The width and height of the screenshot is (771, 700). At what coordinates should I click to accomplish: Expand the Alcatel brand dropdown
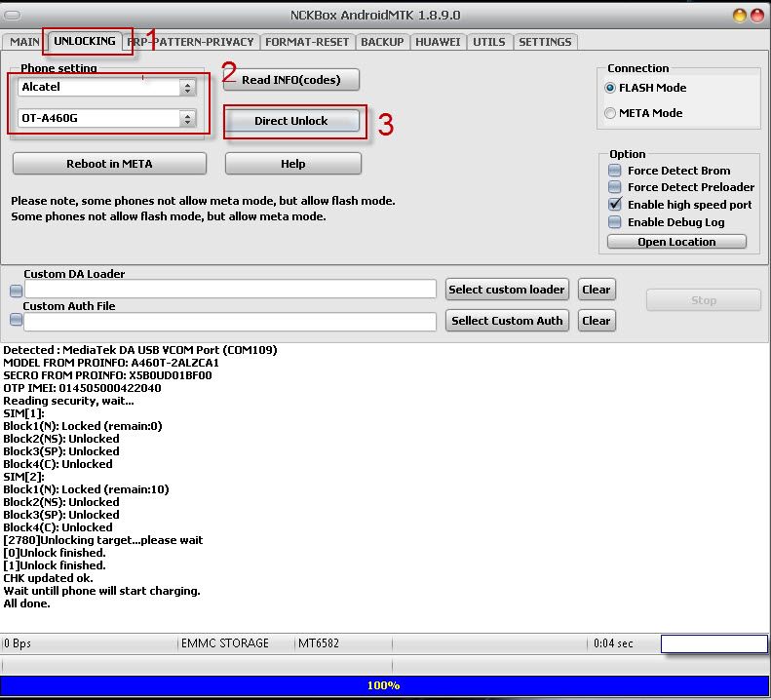point(187,88)
